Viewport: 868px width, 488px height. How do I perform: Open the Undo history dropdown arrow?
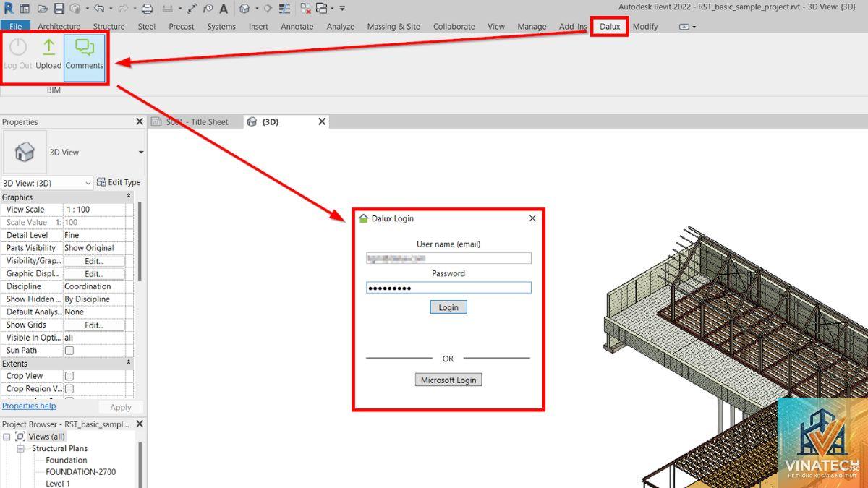[x=111, y=9]
